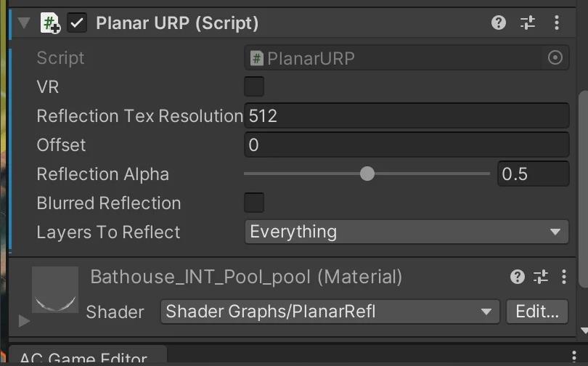This screenshot has height=366, width=588.
Task: Expand the Bathouse material properties arrow
Action: [24, 320]
